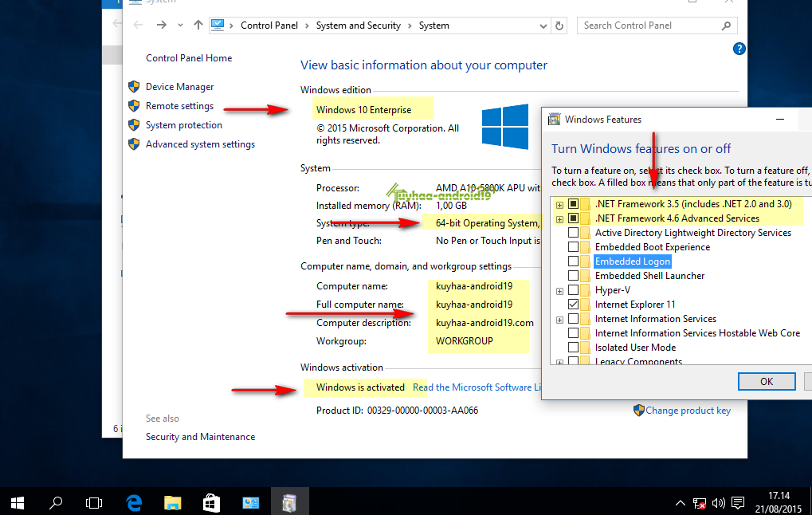Open System protection link
The height and width of the screenshot is (515, 812).
184,125
